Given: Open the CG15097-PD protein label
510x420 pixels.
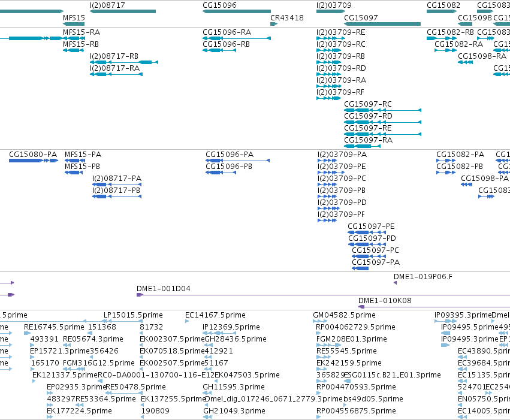Looking at the screenshot, I should point(372,238).
